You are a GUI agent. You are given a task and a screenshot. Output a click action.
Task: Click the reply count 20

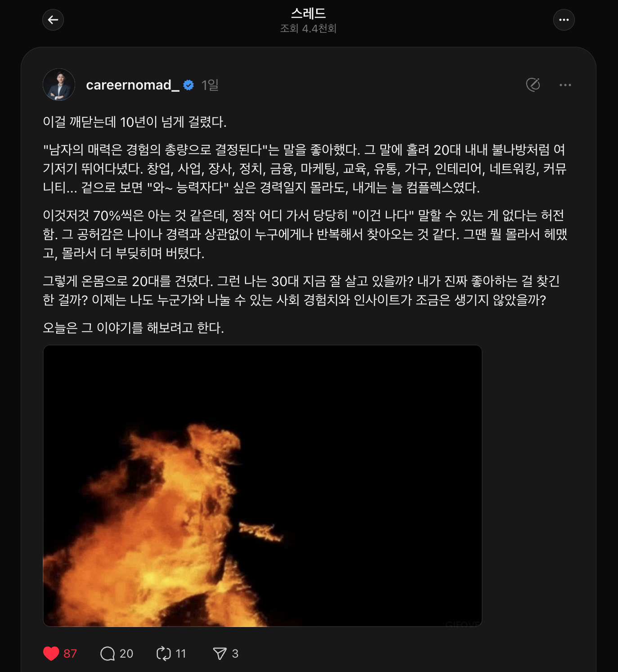[x=126, y=653]
